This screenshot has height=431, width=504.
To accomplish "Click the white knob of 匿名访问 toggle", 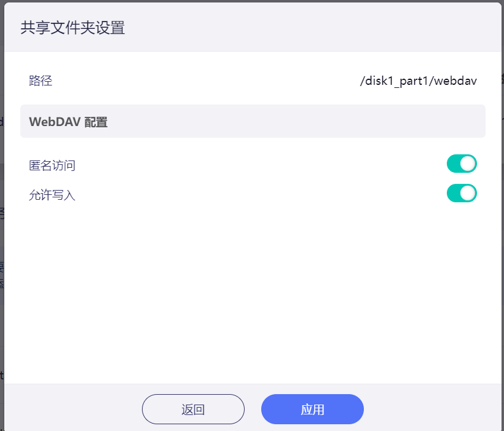I will [468, 164].
